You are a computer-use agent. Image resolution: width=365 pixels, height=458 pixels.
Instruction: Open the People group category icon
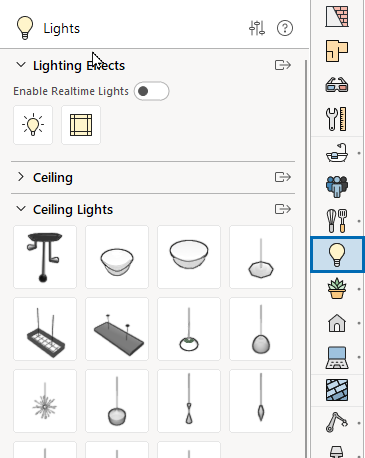pyautogui.click(x=337, y=187)
